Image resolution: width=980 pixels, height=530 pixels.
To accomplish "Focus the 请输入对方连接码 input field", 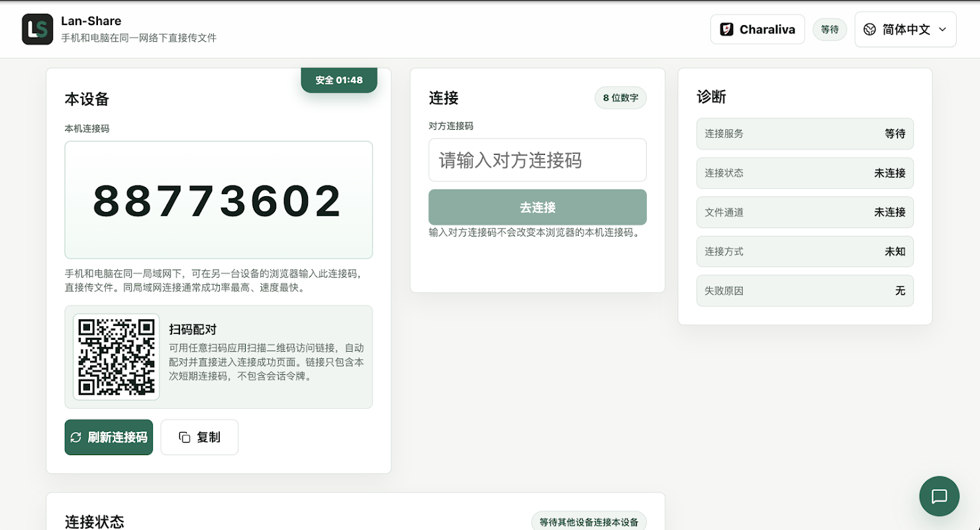I will [x=538, y=160].
